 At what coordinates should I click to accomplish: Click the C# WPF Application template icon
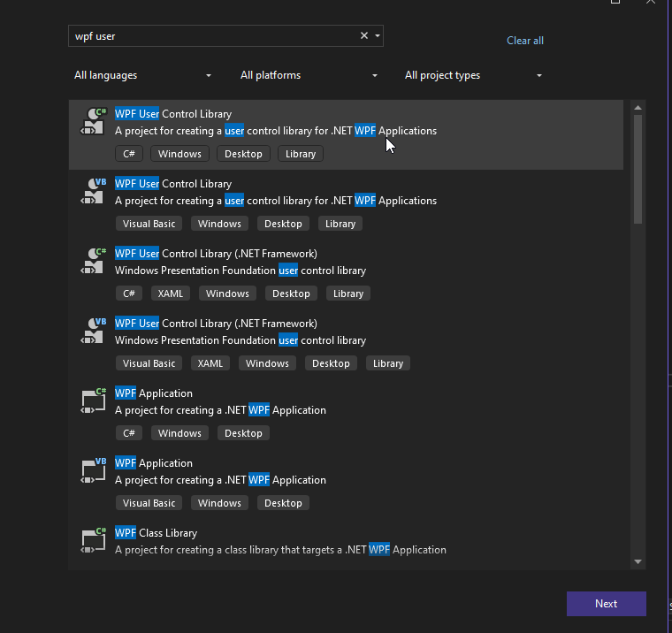94,401
